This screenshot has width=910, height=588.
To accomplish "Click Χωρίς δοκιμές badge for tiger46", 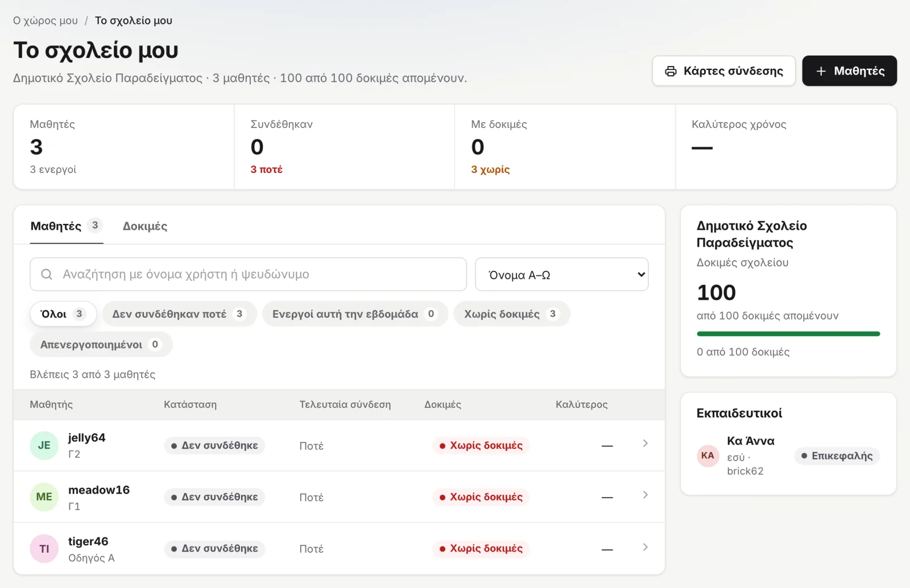I will point(481,549).
